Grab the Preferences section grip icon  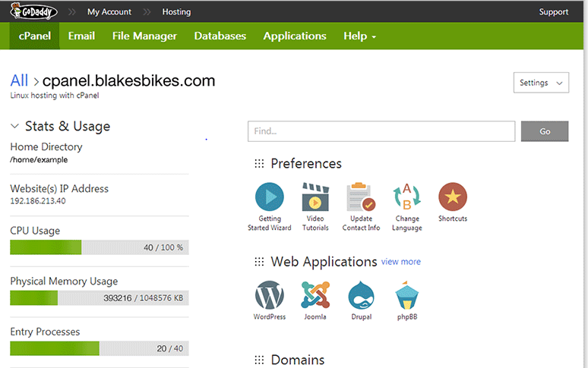[x=259, y=164]
